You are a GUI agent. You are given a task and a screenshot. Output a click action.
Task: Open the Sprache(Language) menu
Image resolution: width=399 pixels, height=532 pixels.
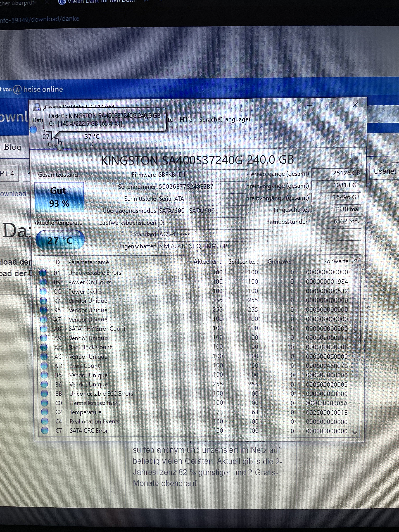[x=224, y=119]
